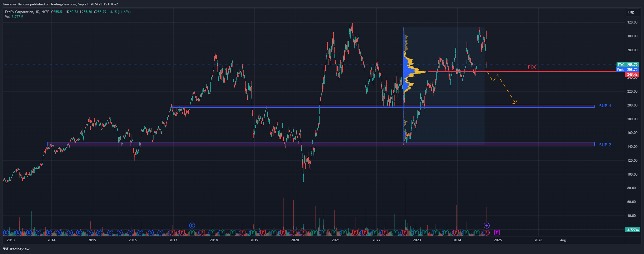
Task: Click the low price value L255.50
Action: pyautogui.click(x=86, y=12)
